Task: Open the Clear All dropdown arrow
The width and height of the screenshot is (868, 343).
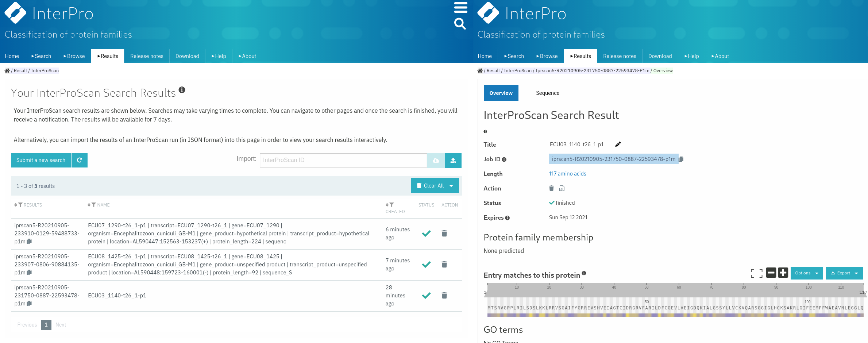Action: point(451,186)
